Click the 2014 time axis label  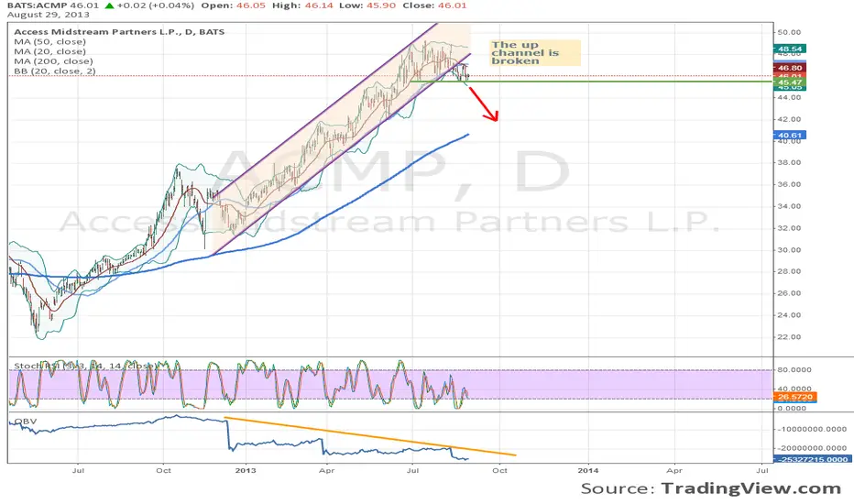click(x=588, y=470)
